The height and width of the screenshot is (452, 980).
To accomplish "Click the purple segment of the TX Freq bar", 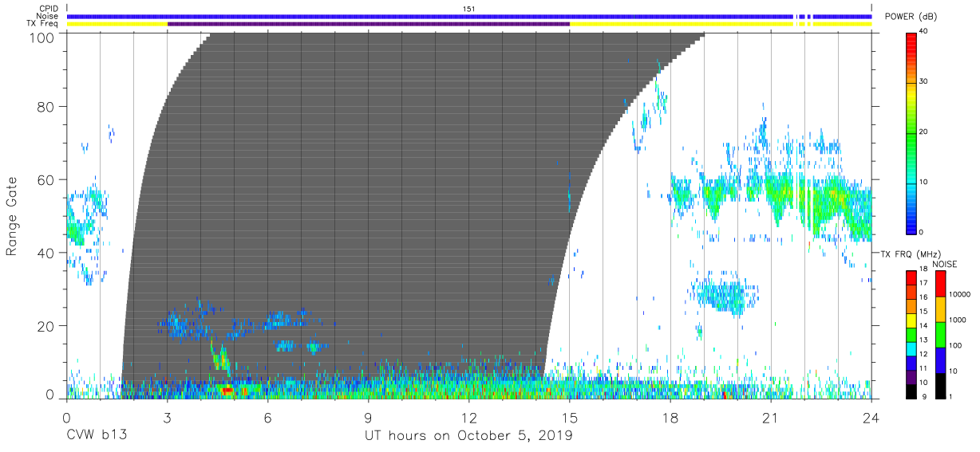I will pyautogui.click(x=368, y=24).
